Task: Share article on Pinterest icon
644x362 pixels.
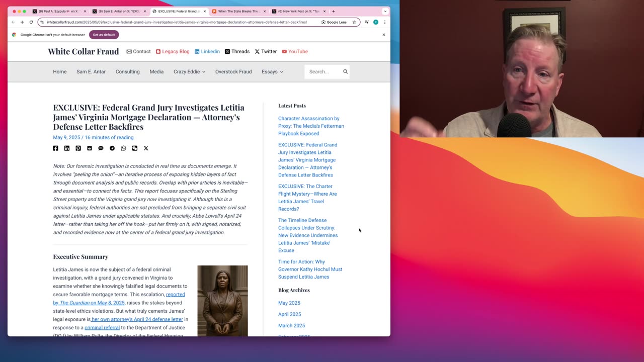Action: pyautogui.click(x=78, y=148)
